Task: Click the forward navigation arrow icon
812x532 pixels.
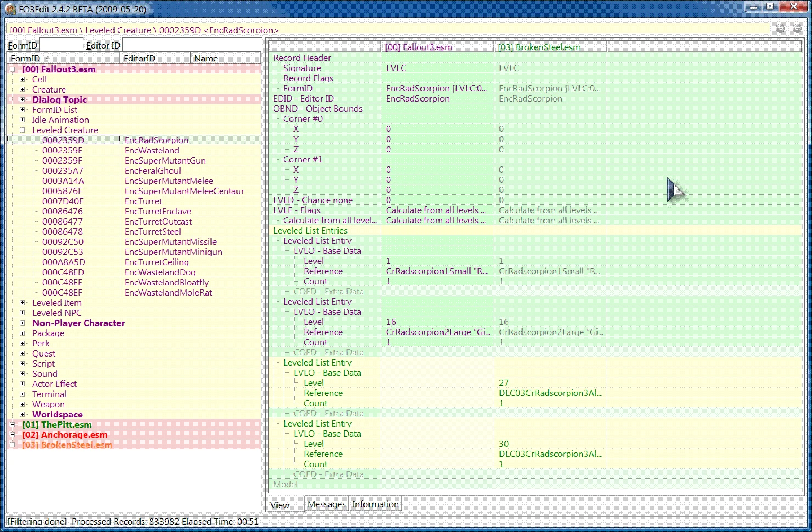Action: pyautogui.click(x=797, y=28)
